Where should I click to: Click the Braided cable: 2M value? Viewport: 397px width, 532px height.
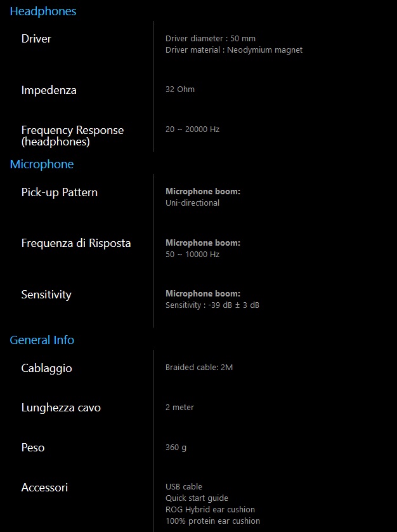point(199,368)
